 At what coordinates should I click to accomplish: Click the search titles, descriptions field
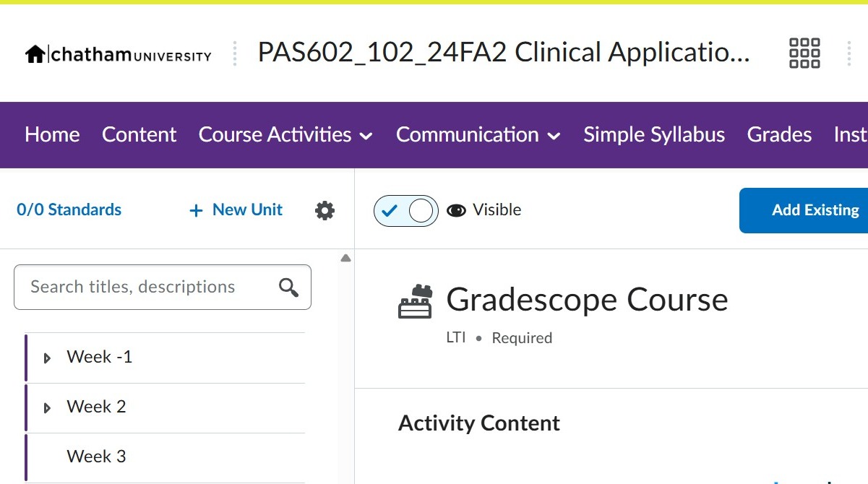[x=145, y=288]
